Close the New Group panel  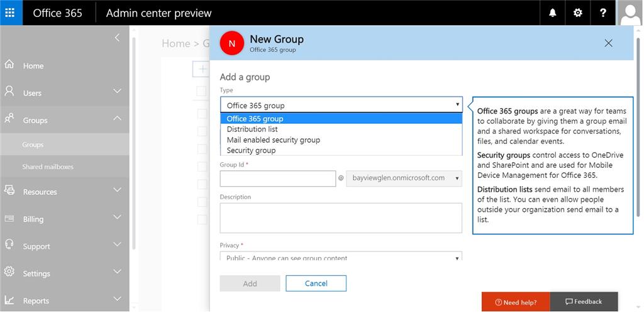[608, 43]
